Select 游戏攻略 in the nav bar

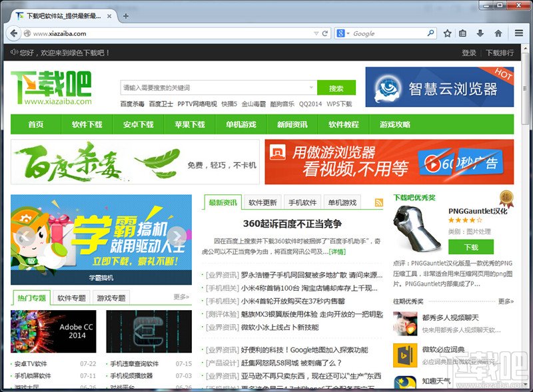[x=395, y=124]
